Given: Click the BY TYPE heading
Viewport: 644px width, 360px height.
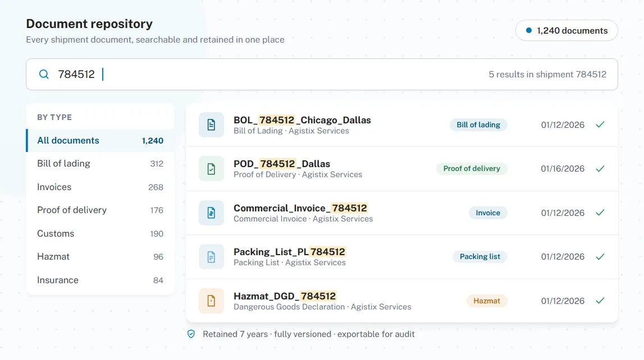Looking at the screenshot, I should 54,117.
